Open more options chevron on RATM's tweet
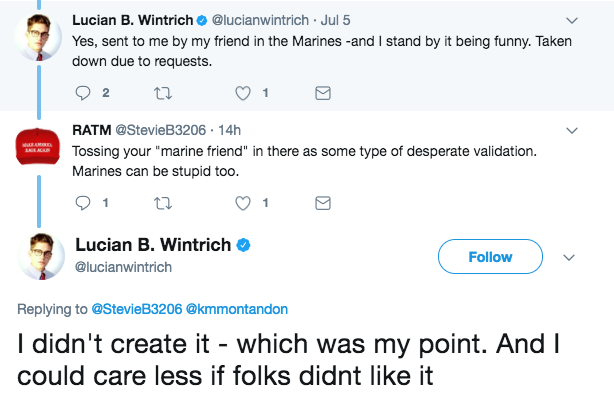614x400 pixels. [572, 130]
